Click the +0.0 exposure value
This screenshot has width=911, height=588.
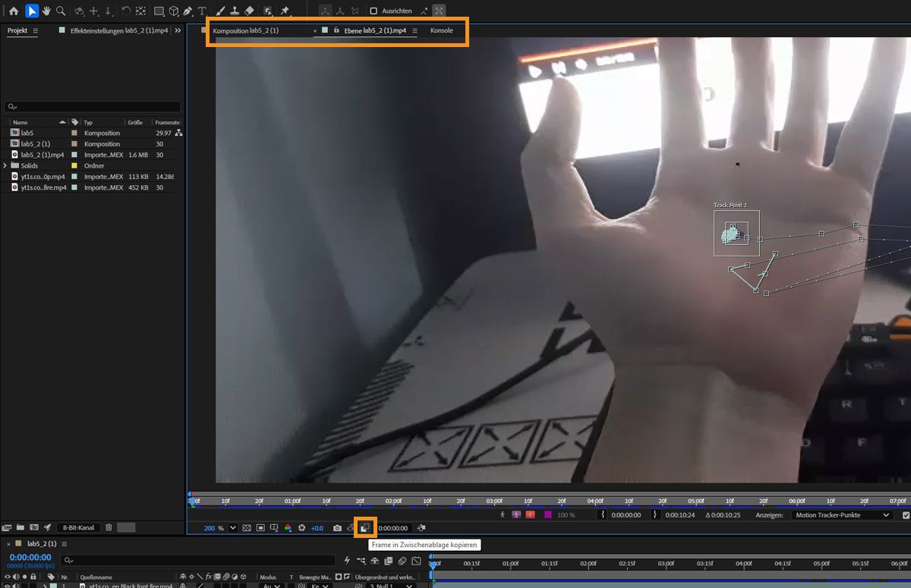click(317, 527)
